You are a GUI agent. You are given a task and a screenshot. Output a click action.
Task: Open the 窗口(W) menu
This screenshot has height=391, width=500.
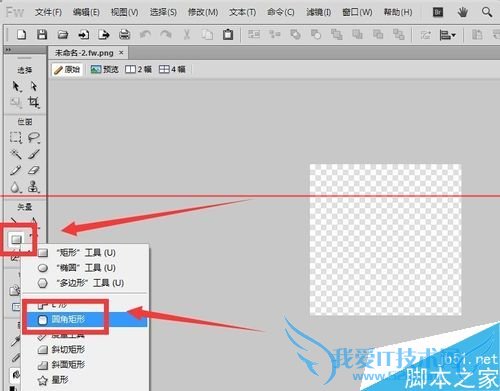click(x=357, y=12)
